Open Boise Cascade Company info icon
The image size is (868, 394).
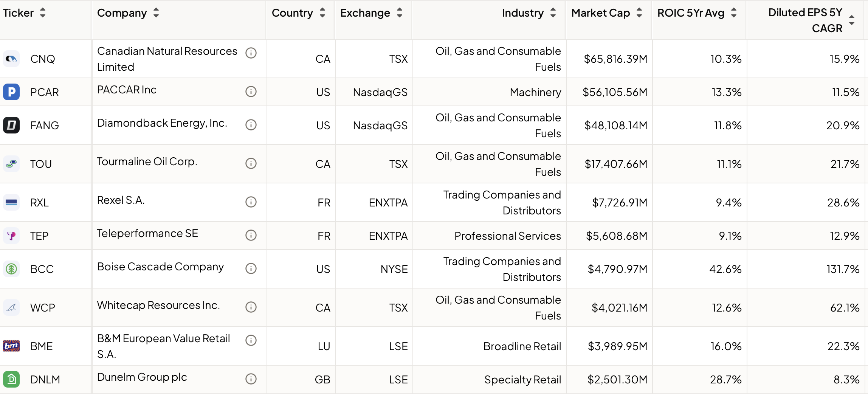click(251, 268)
